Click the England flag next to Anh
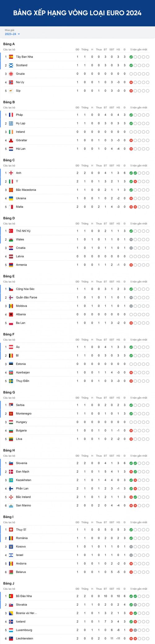This screenshot has height=644, width=155. pos(11,173)
